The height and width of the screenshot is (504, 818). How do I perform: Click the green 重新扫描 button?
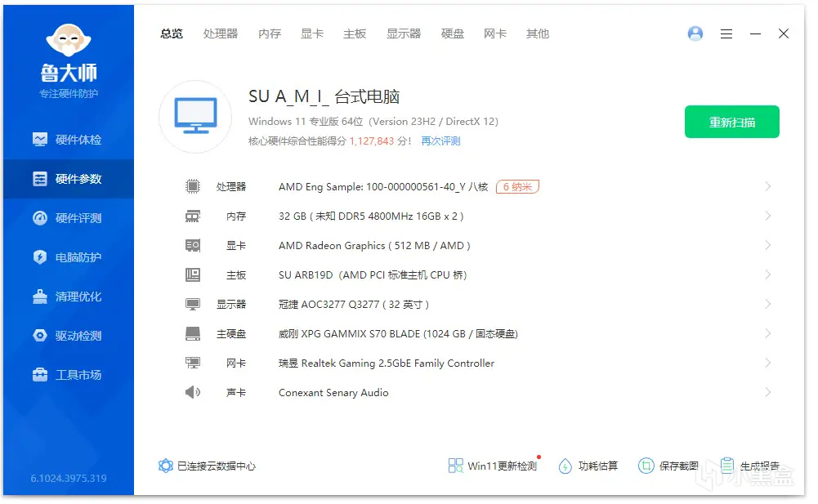pos(732,122)
